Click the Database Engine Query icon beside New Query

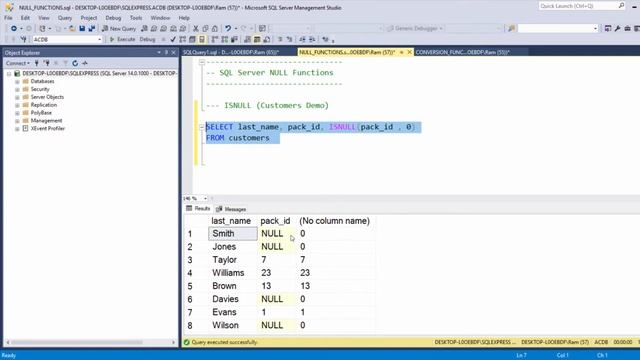click(144, 29)
